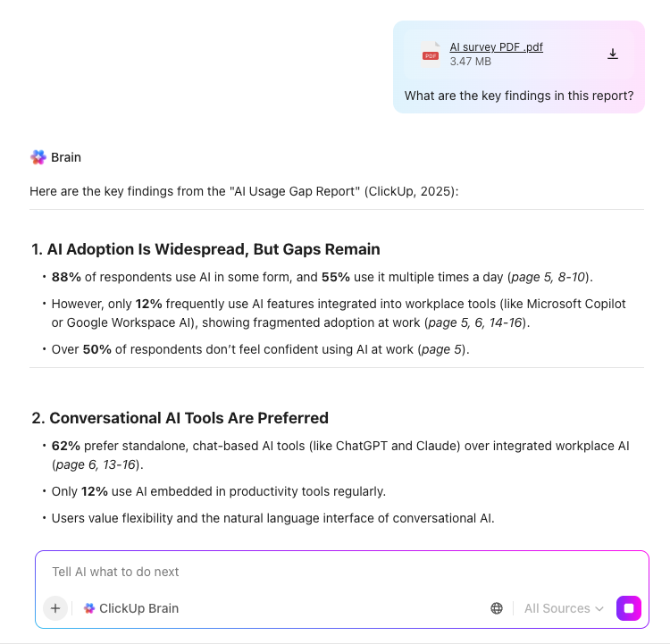Click the 'page 6, 13-16' citation reference
Screen dimensions: 670x644
tap(96, 464)
